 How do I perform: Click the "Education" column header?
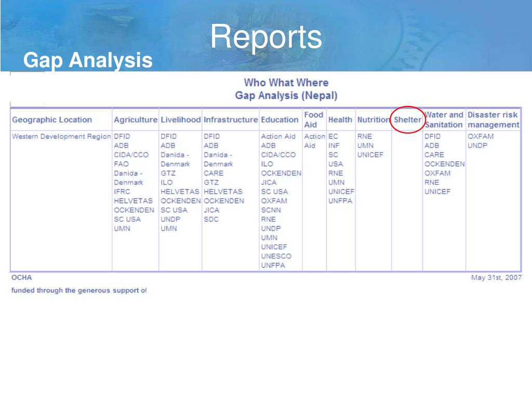[x=280, y=120]
